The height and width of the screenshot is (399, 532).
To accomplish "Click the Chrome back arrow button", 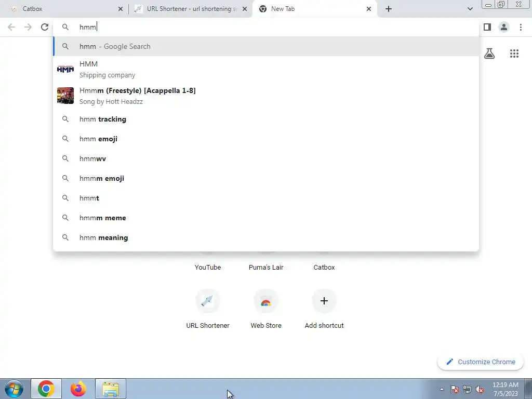I will [11, 27].
